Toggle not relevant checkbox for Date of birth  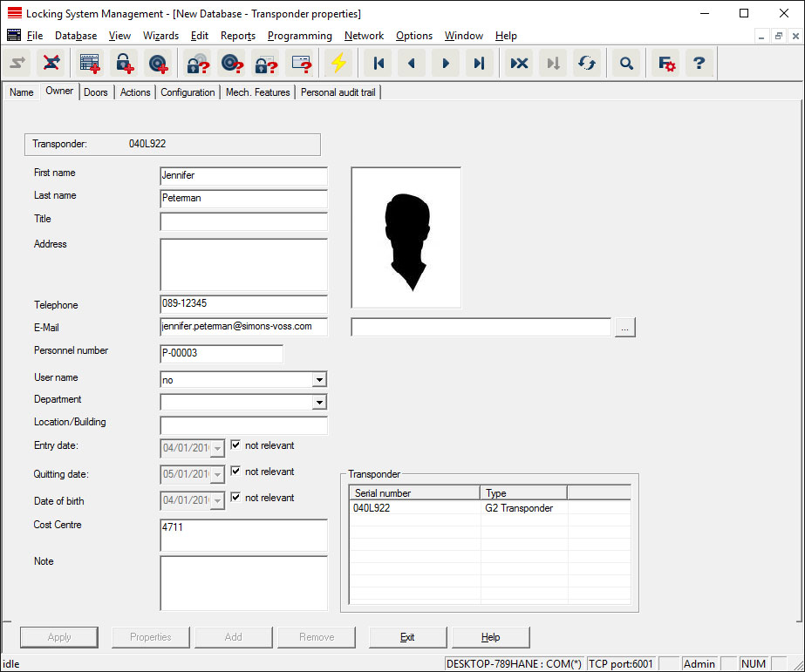tap(235, 498)
